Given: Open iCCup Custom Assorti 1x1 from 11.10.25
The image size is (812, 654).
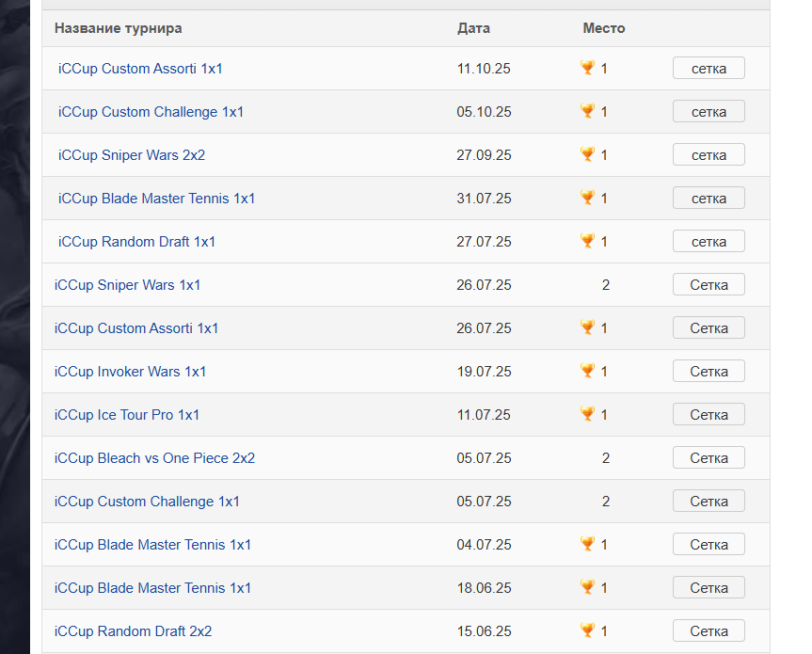Looking at the screenshot, I should coord(140,69).
